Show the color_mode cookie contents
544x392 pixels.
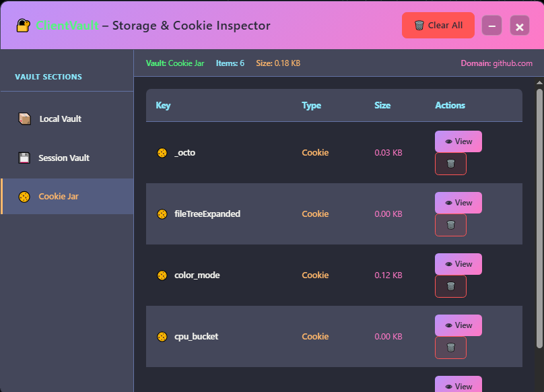458,264
